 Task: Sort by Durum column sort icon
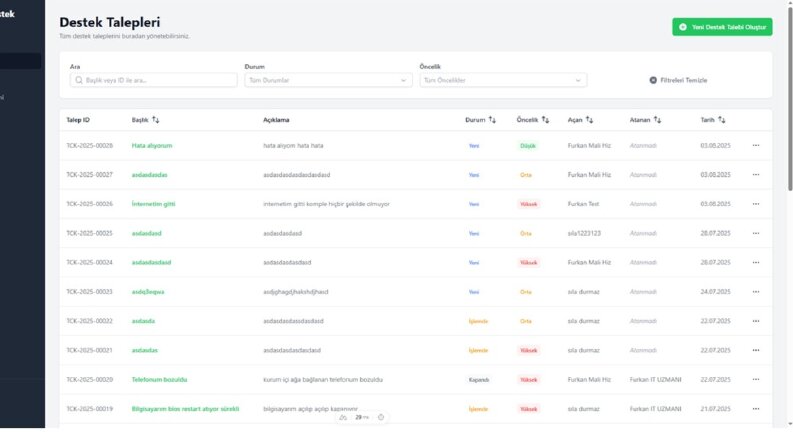pos(492,120)
